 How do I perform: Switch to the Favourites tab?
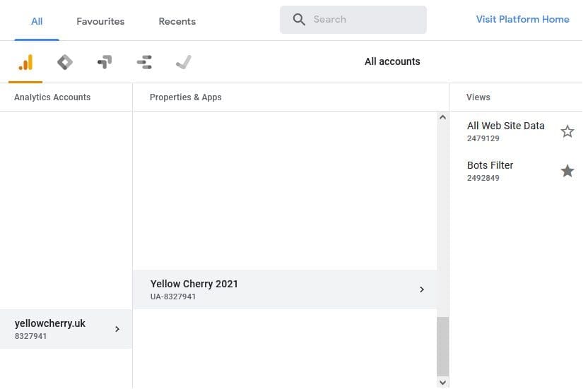(100, 21)
